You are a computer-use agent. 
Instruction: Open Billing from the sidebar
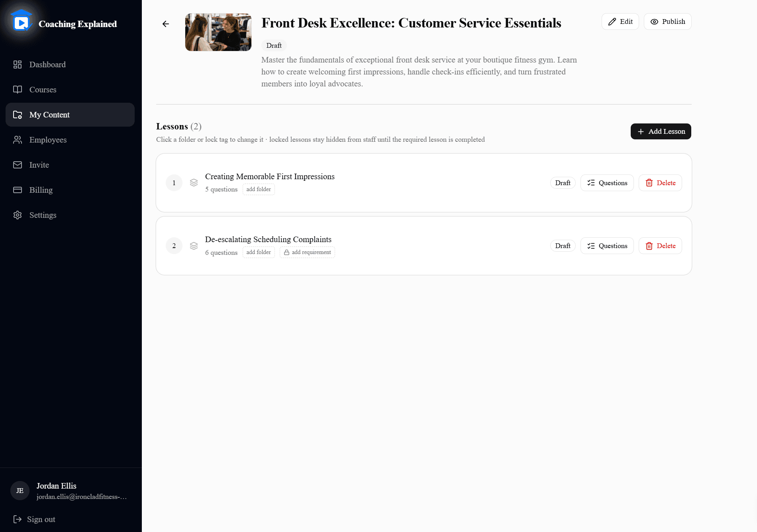[70, 190]
